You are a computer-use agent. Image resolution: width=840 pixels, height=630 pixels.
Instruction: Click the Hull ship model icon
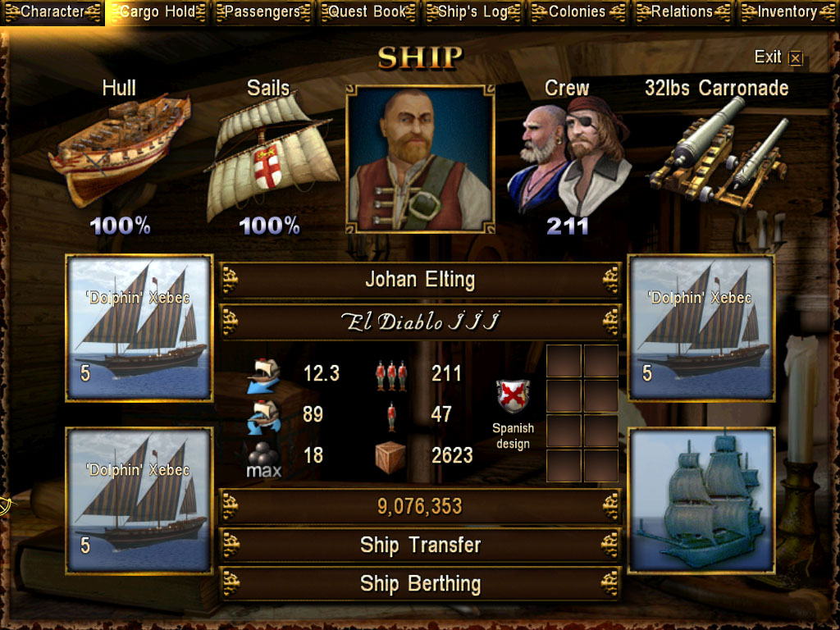tap(120, 149)
